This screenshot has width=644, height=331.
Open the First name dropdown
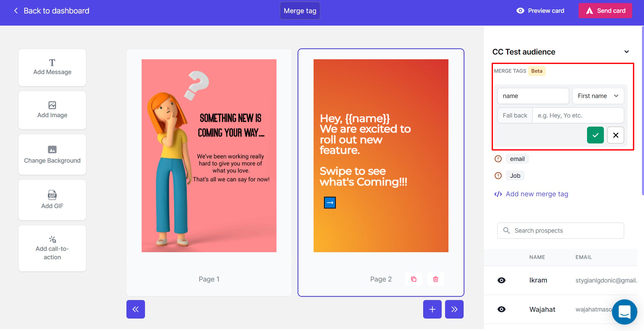598,96
